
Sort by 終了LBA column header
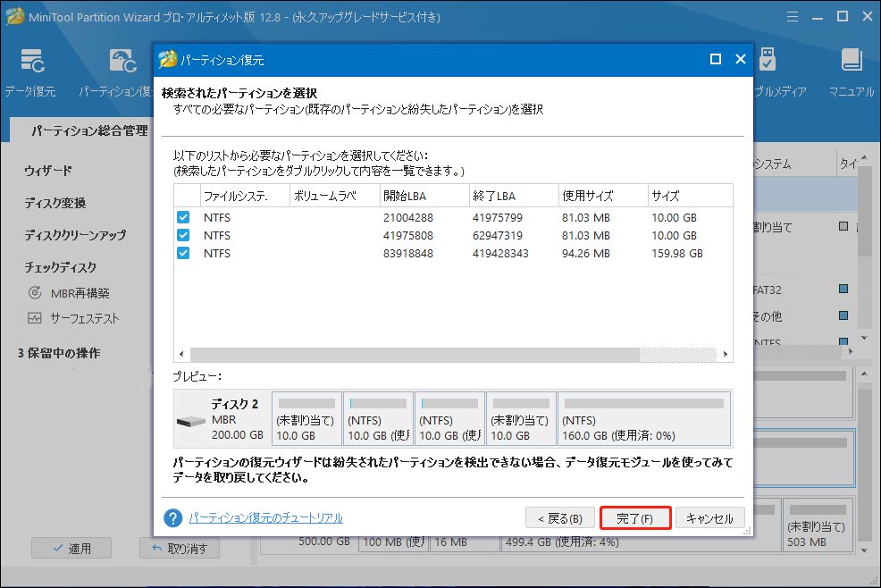click(514, 196)
